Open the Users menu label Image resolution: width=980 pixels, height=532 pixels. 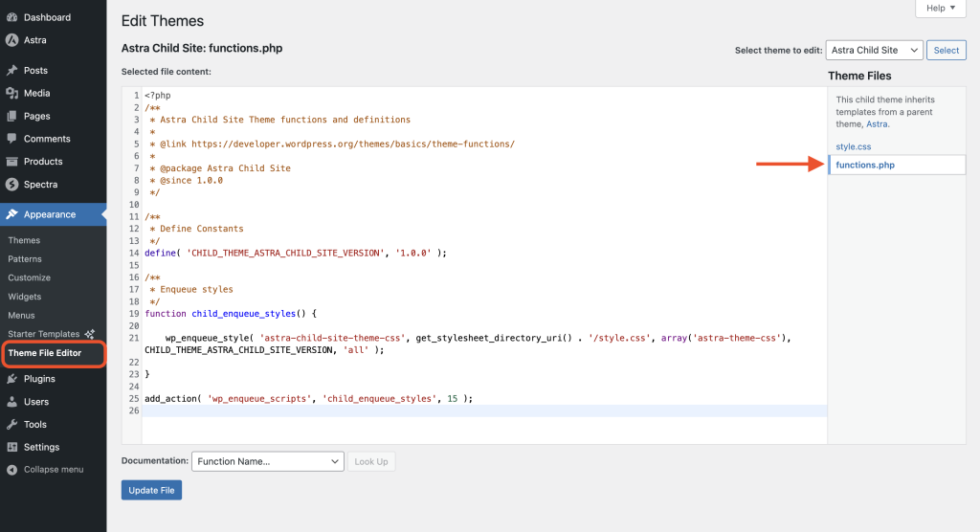pos(36,402)
